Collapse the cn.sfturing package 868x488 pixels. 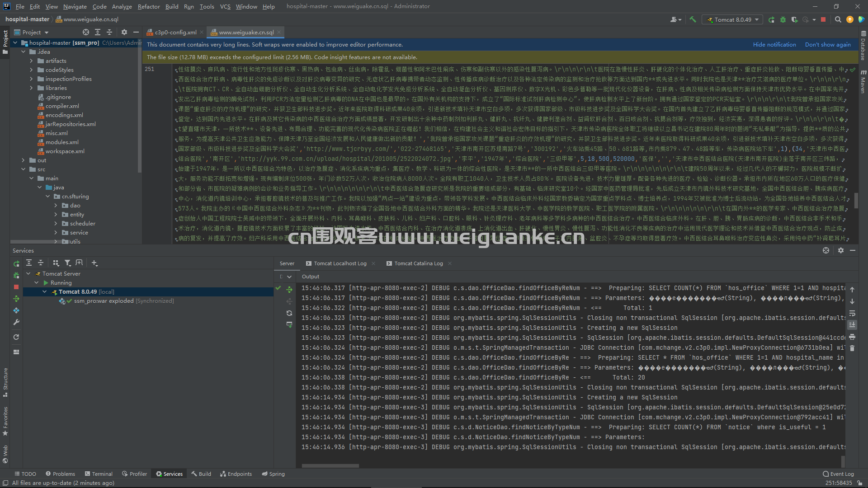pyautogui.click(x=47, y=196)
